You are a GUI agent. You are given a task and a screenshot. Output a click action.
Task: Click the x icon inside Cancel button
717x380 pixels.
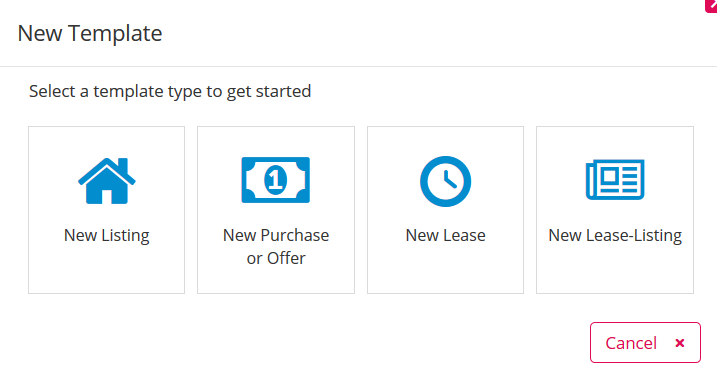point(680,343)
